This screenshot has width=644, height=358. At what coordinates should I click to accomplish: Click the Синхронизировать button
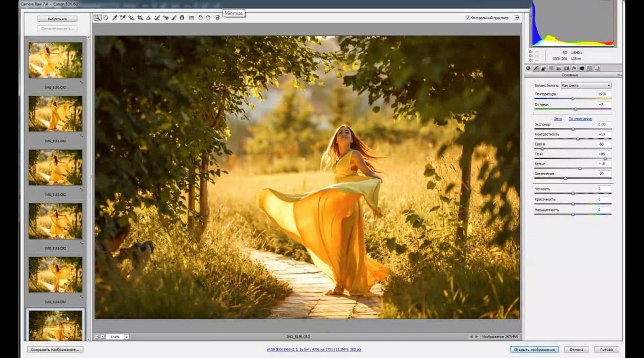click(57, 28)
